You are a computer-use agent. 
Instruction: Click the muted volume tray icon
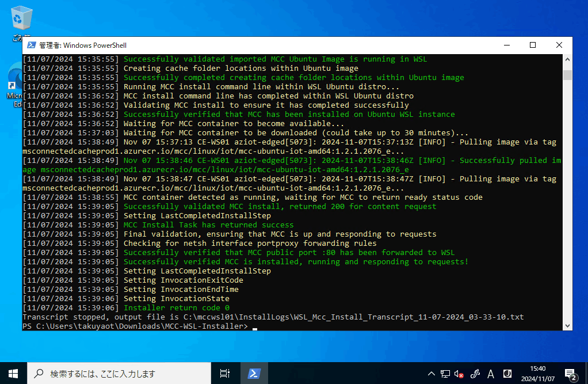(x=459, y=374)
